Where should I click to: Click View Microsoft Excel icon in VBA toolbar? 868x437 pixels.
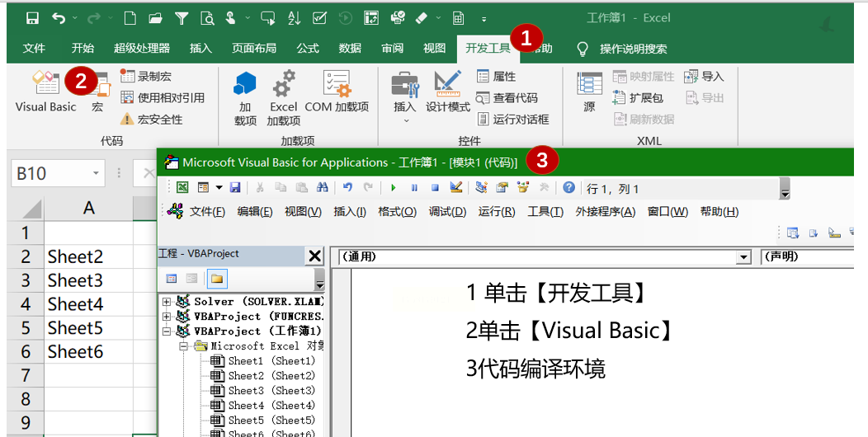(x=182, y=187)
